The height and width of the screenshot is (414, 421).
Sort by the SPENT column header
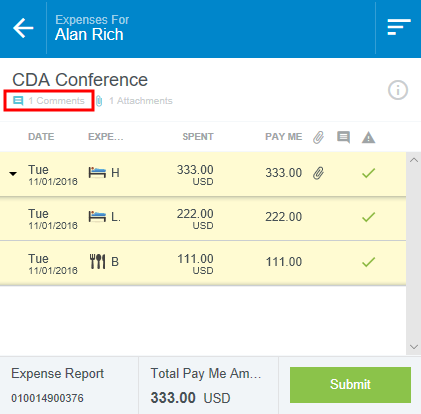(x=198, y=137)
